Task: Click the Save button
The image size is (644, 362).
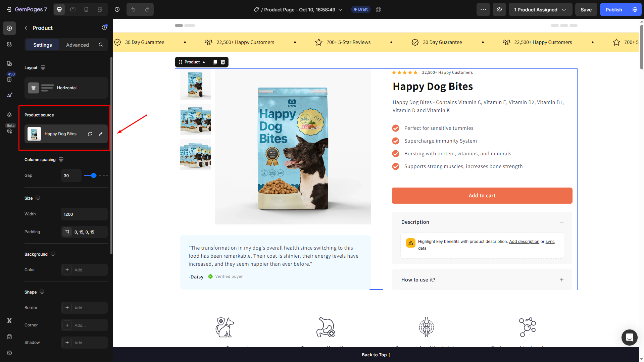Action: point(586,9)
